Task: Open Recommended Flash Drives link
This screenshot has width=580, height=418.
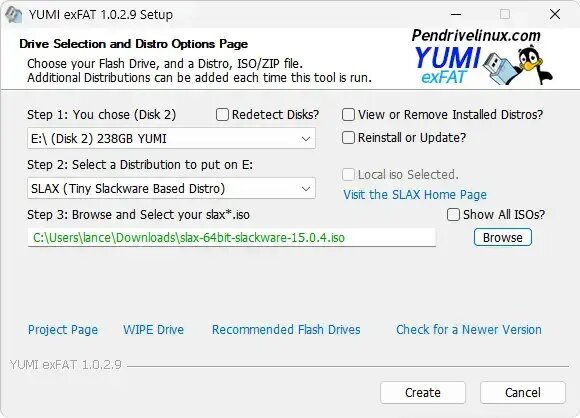Action: 286,330
